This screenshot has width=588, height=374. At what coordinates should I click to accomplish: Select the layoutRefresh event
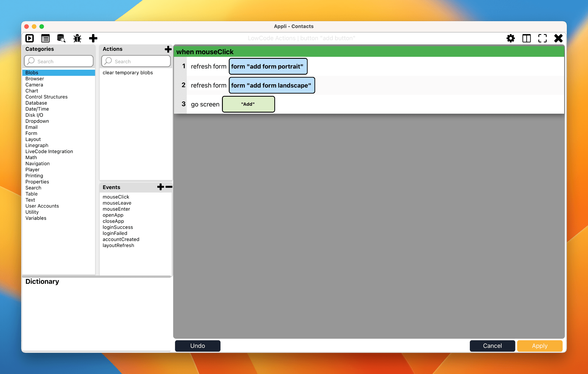coord(118,245)
